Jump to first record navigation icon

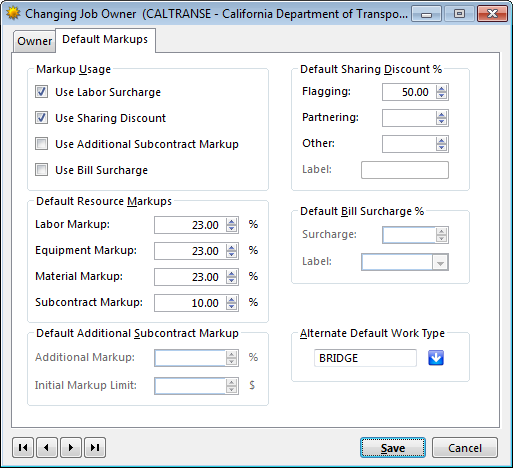click(x=23, y=447)
